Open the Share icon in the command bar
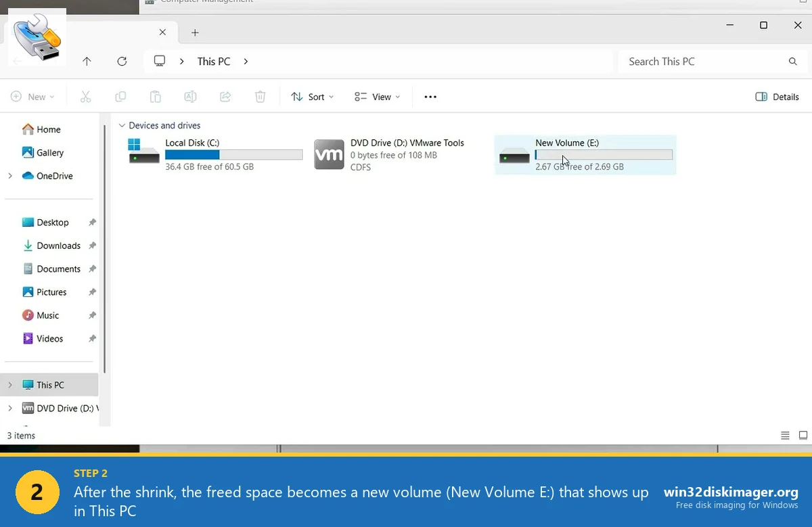812x527 pixels. [225, 97]
